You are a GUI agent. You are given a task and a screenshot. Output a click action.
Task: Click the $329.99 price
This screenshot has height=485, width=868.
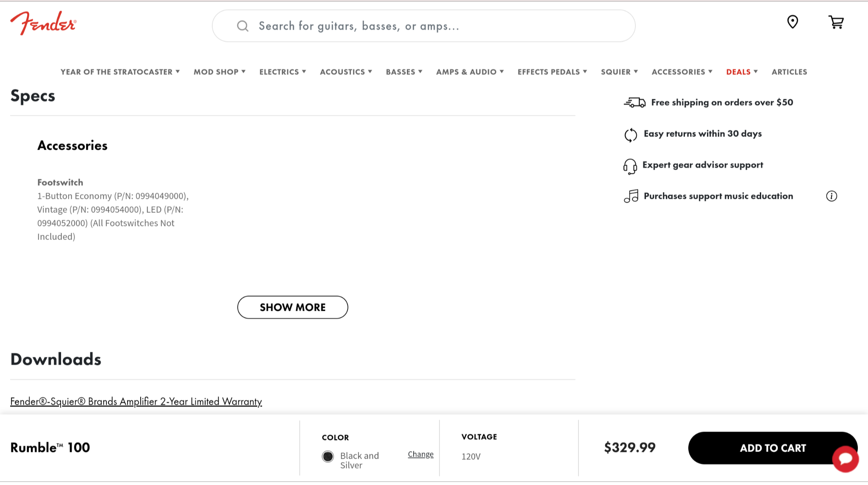(630, 448)
